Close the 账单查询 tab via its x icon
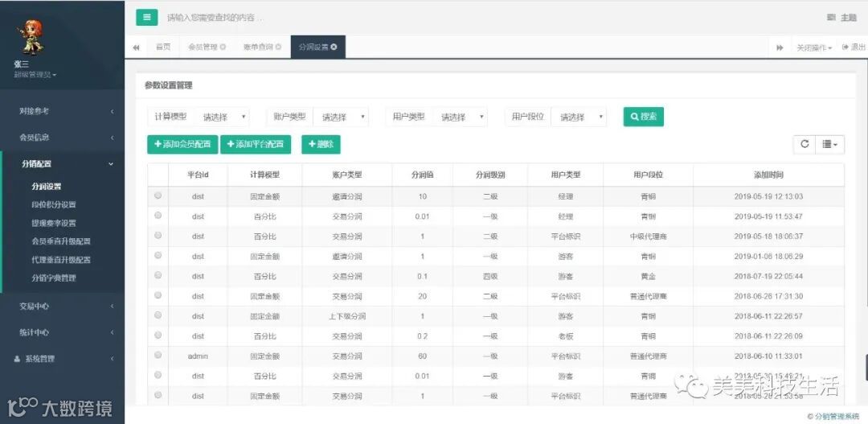This screenshot has height=424, width=868. tap(278, 47)
